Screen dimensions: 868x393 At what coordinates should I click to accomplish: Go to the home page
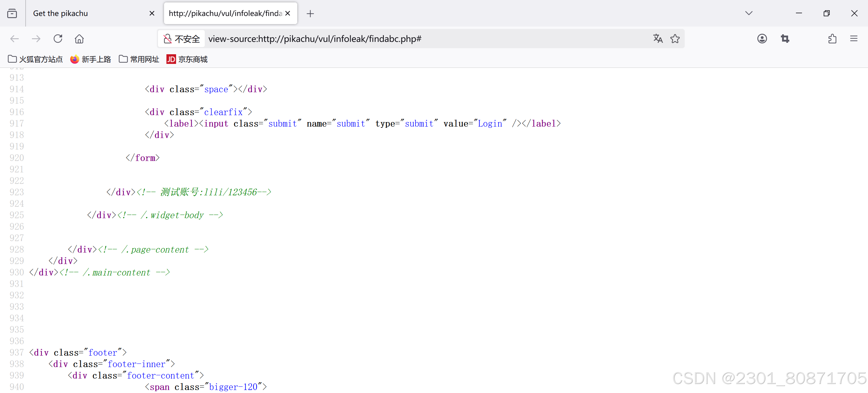[x=79, y=39]
